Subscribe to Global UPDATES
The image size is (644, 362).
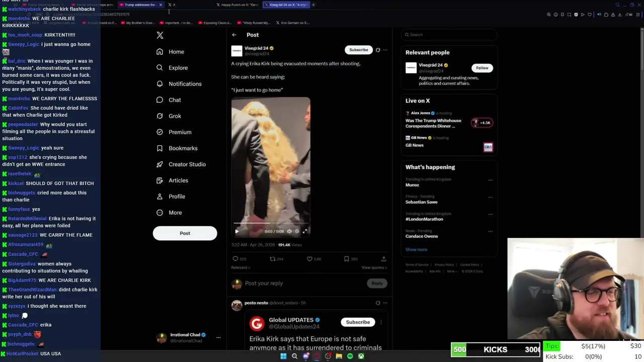pyautogui.click(x=358, y=322)
